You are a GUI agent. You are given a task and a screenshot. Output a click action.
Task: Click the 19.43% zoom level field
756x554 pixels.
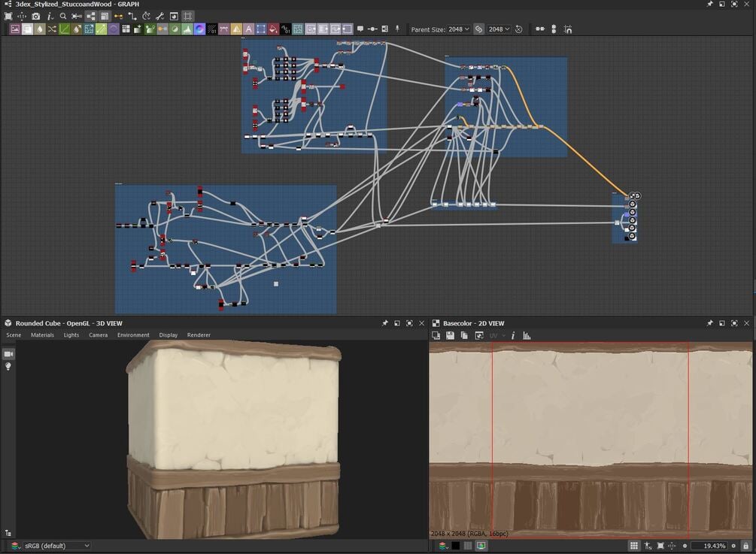coord(709,546)
